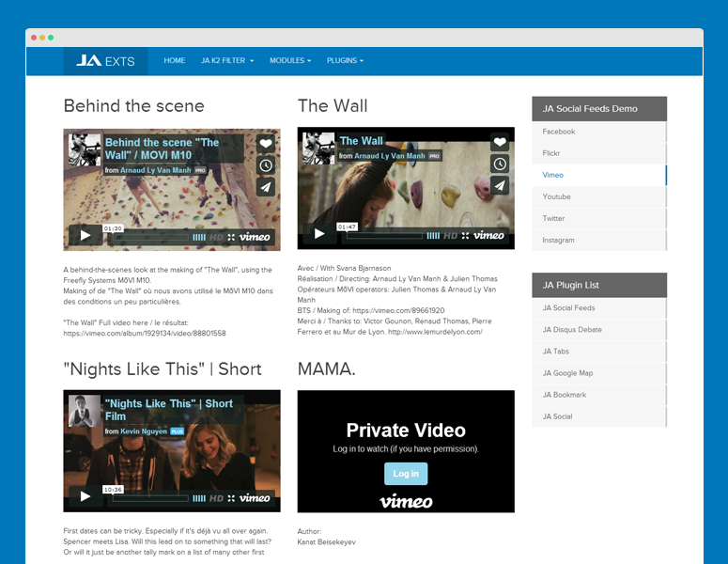Click The Wall video's Watch Later clock icon
This screenshot has width=728, height=564.
coord(500,164)
